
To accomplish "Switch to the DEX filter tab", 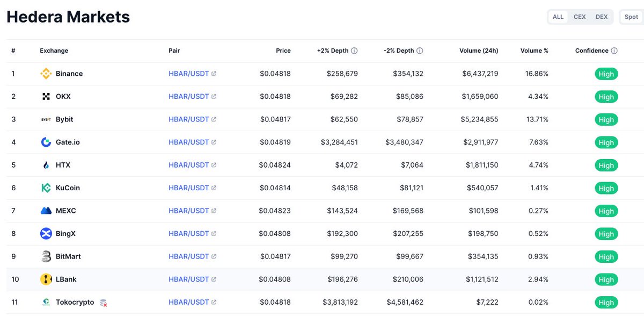I will tap(602, 17).
